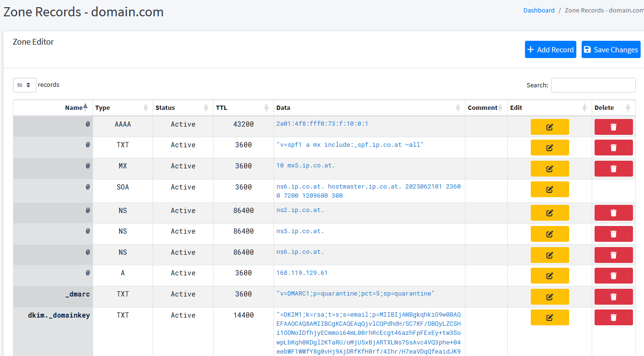644x356 pixels.
Task: Delete the MX record
Action: [x=613, y=168]
